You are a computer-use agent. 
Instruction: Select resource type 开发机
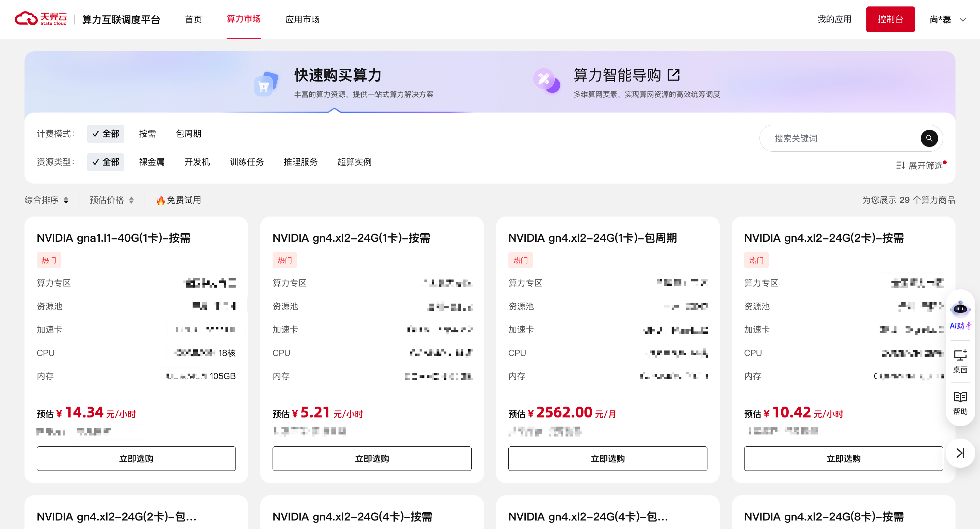point(197,162)
